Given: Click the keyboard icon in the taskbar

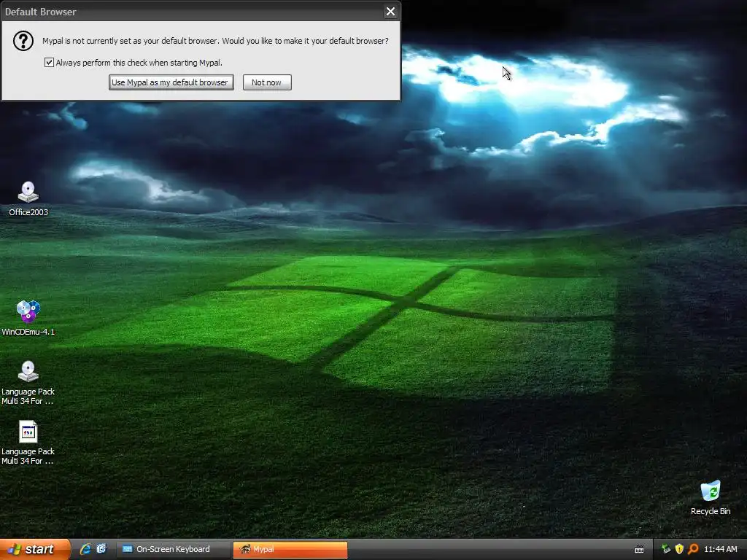Looking at the screenshot, I should (x=639, y=550).
